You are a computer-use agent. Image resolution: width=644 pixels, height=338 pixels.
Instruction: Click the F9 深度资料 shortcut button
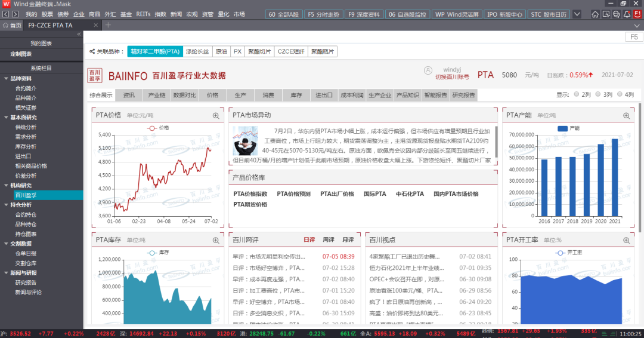coord(364,14)
